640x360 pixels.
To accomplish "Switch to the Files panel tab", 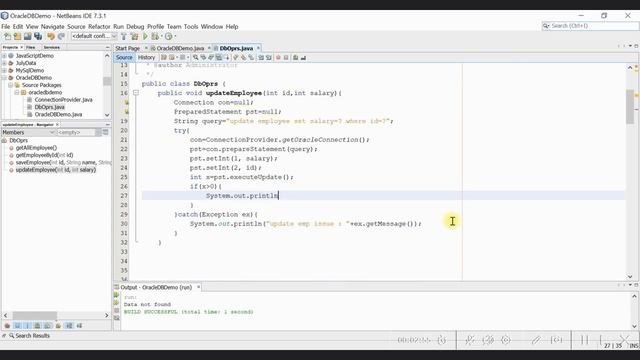I will pos(31,47).
